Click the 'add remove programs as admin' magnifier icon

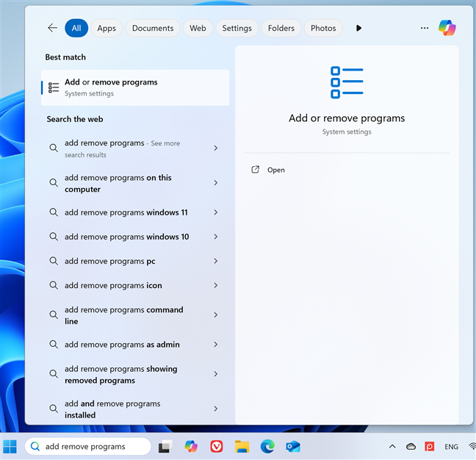pos(54,344)
